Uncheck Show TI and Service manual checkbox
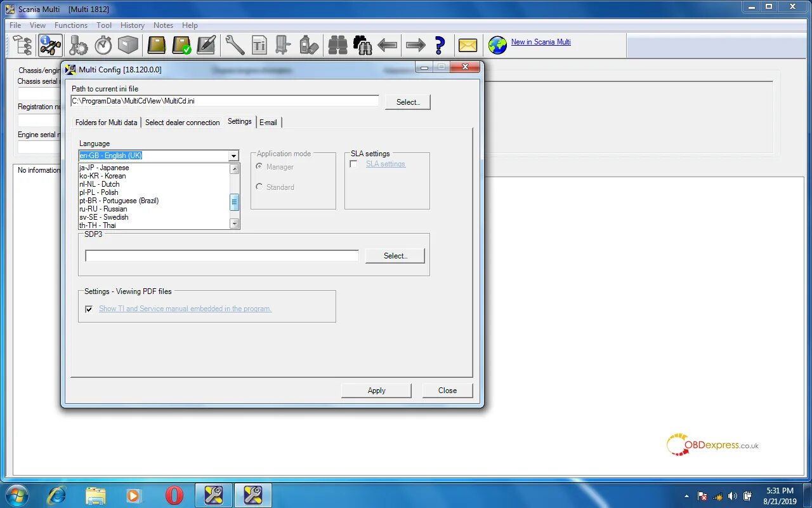The height and width of the screenshot is (508, 812). point(89,309)
